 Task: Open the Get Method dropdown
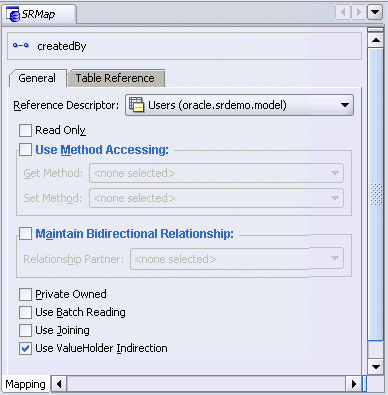pyautogui.click(x=216, y=173)
